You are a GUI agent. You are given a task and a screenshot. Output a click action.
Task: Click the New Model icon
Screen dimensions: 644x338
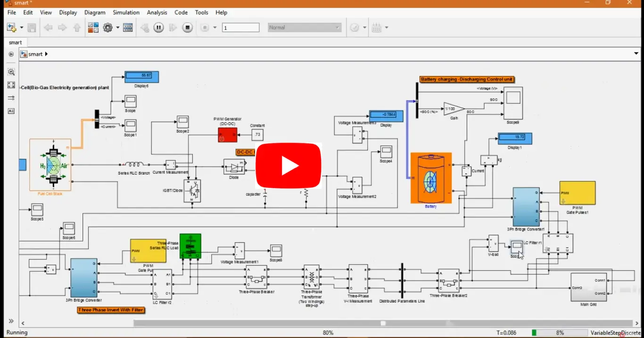[11, 28]
